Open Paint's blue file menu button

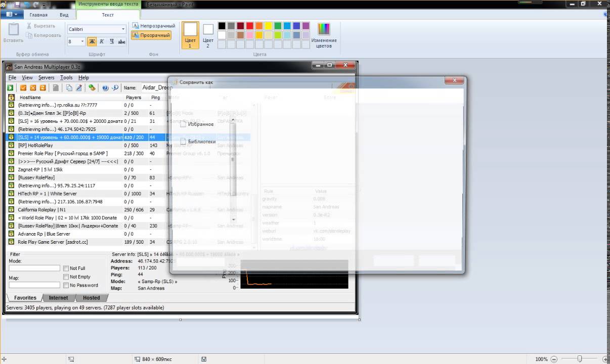[12, 15]
